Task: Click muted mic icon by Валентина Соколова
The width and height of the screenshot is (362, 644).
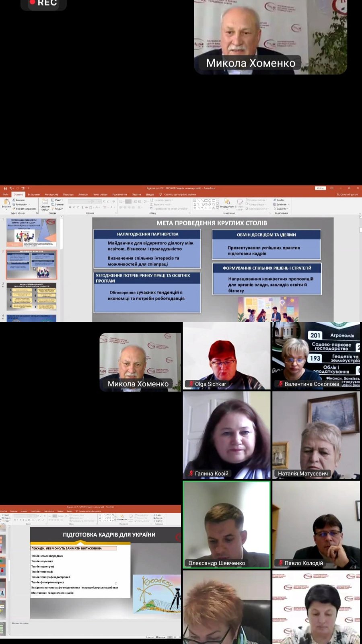Action: point(280,384)
